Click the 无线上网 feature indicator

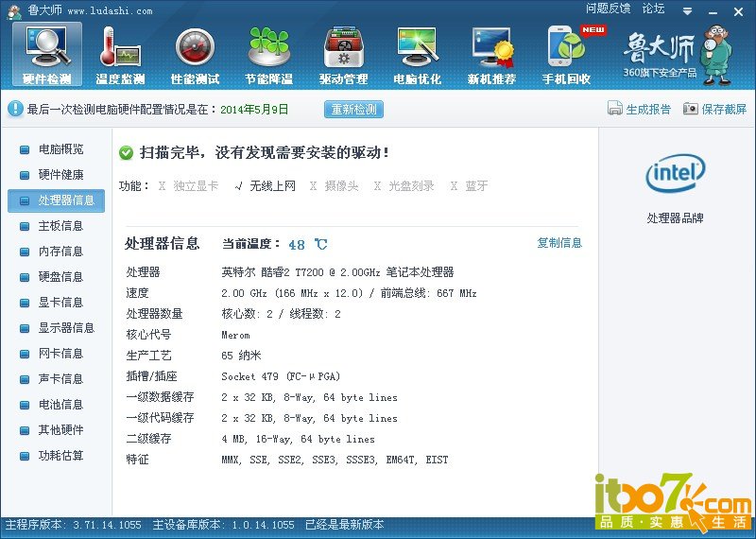(266, 186)
